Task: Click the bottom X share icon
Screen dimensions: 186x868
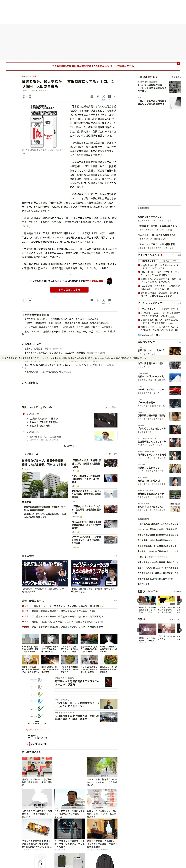Action: coord(104,300)
